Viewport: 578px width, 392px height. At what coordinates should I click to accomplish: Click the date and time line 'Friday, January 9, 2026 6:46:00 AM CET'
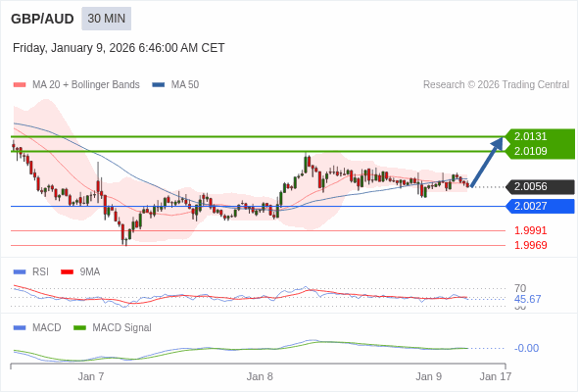coord(119,48)
